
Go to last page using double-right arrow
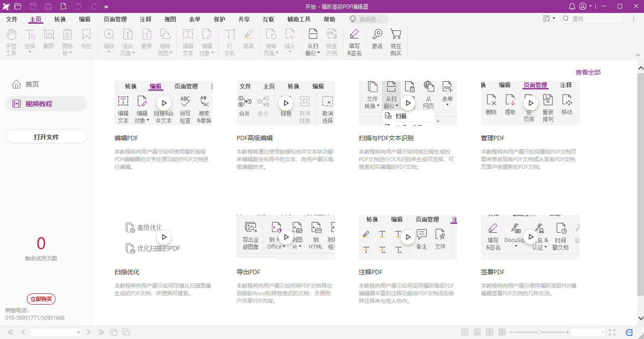(101, 332)
